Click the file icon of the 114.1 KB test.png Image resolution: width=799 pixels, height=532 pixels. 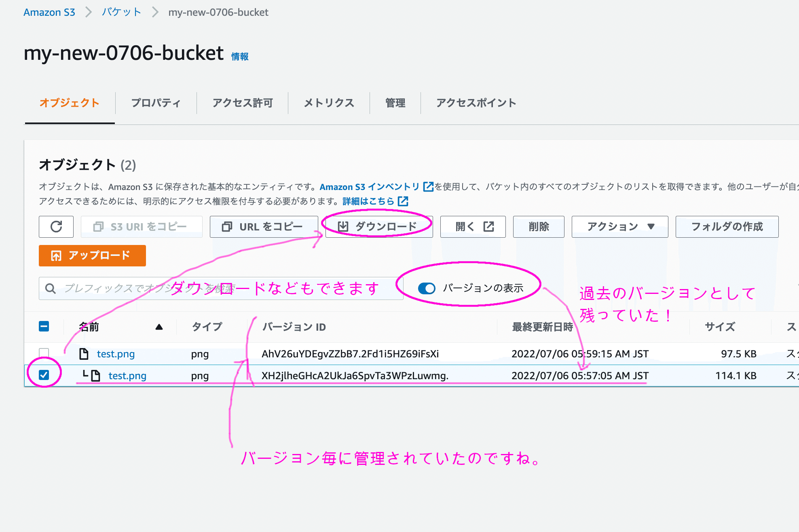tap(96, 376)
